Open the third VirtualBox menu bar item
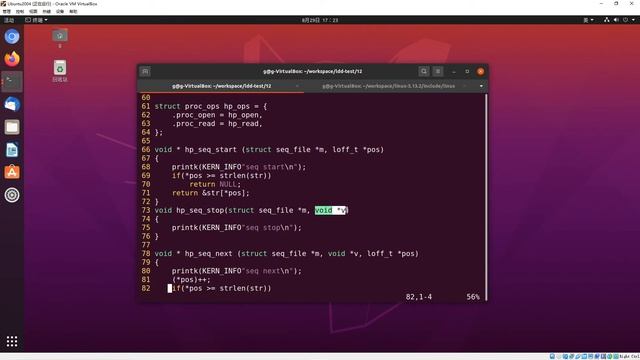This screenshot has height=360, width=640. [33, 11]
